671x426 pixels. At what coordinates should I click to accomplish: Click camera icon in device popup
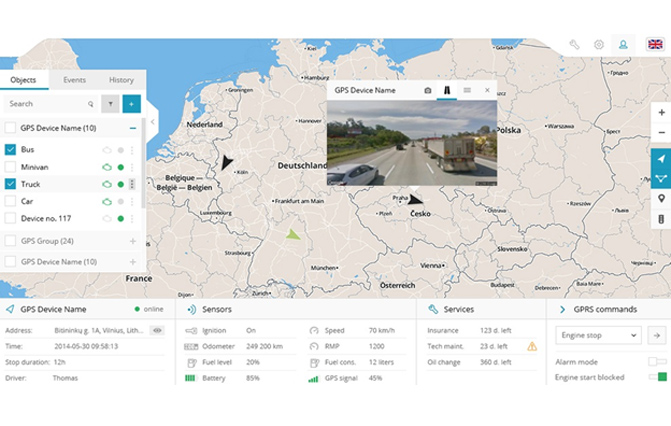tap(427, 90)
